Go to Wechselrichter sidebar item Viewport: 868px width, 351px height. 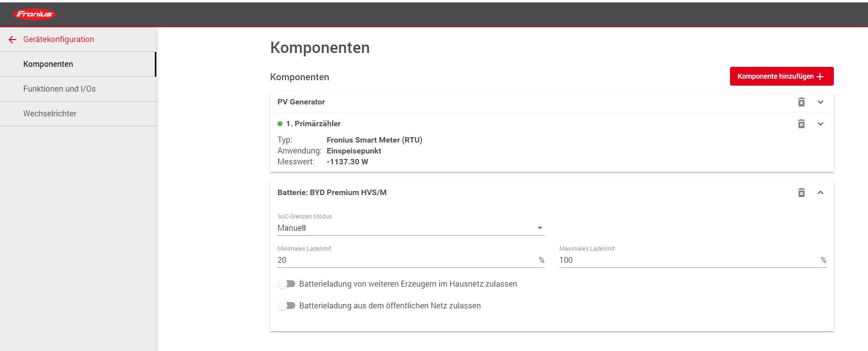point(49,113)
